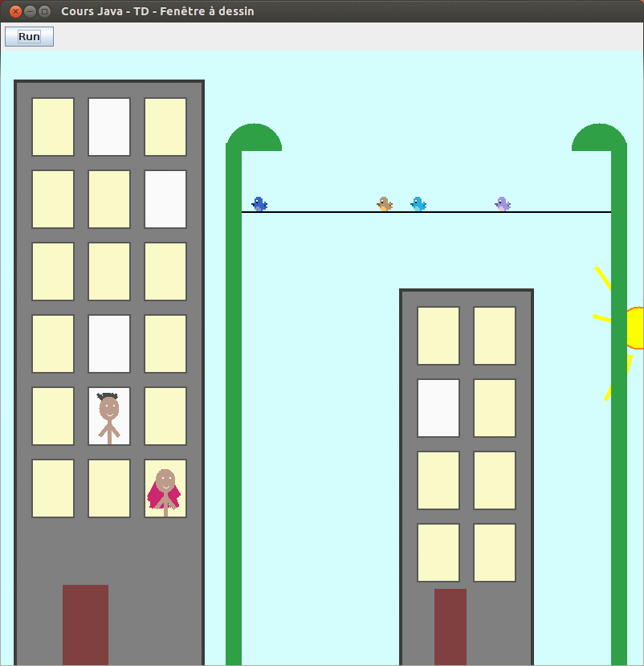Click the woman with pink hair
This screenshot has height=666, width=644.
[x=165, y=492]
